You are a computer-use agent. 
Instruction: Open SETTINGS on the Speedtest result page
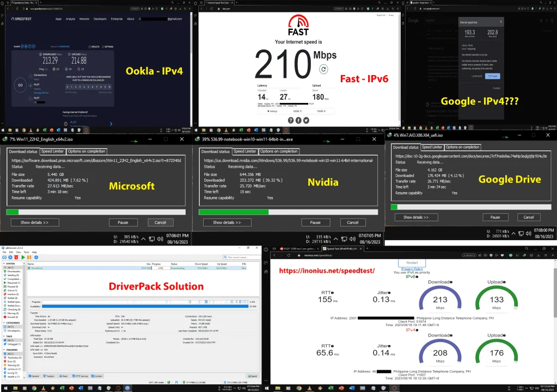(x=107, y=47)
